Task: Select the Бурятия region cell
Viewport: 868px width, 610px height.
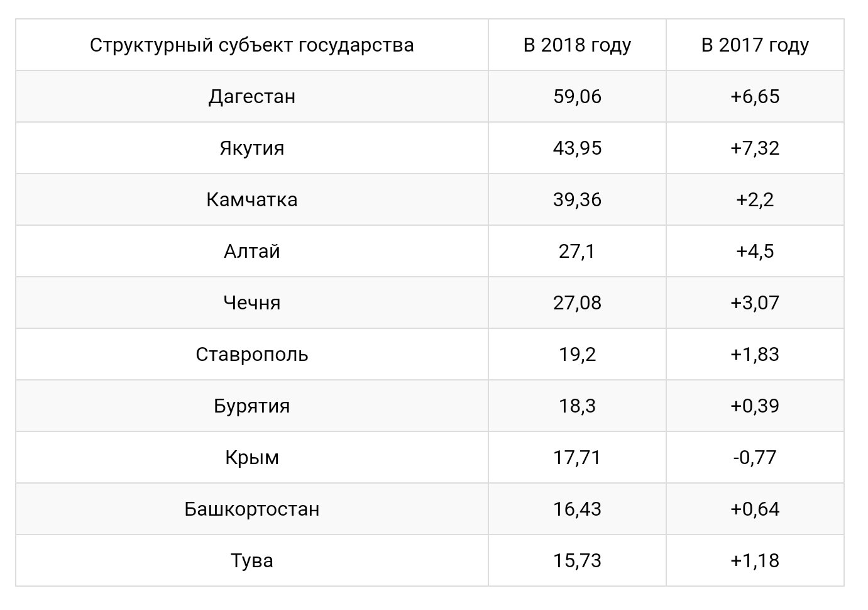Action: [x=252, y=406]
